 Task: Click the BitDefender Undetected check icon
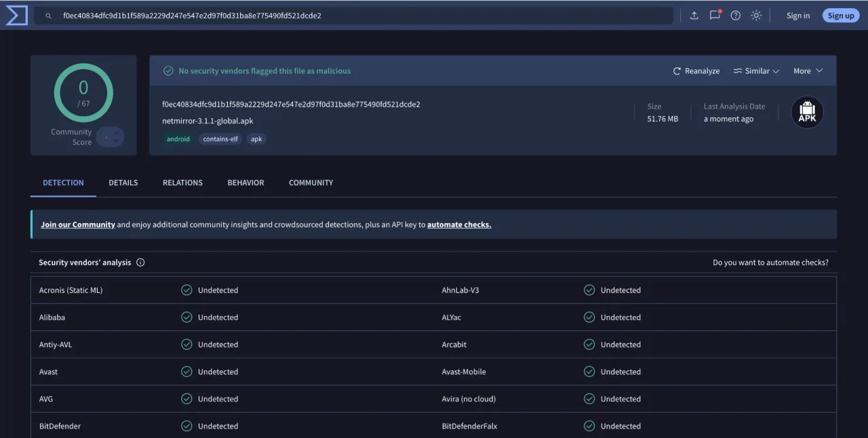[186, 426]
